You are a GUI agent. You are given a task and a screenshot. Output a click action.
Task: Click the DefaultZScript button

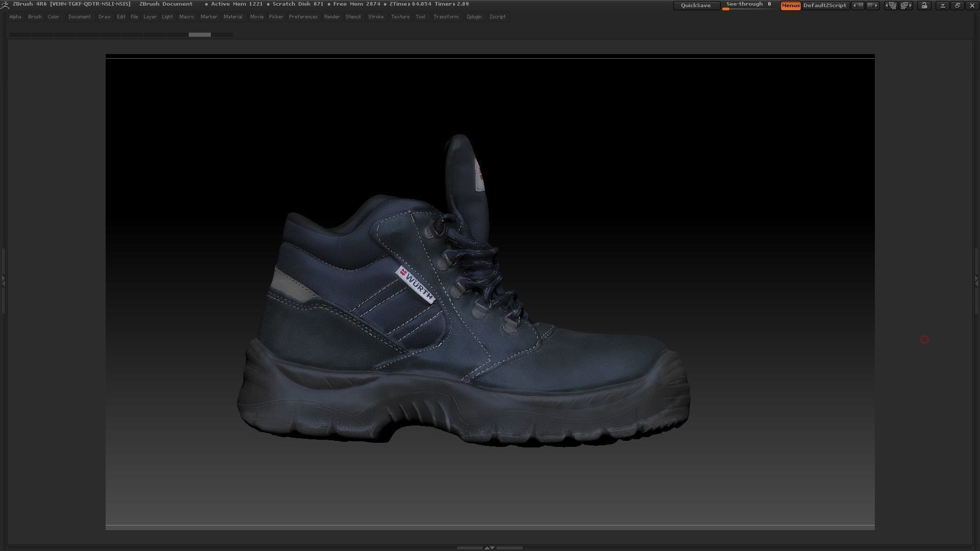[825, 6]
